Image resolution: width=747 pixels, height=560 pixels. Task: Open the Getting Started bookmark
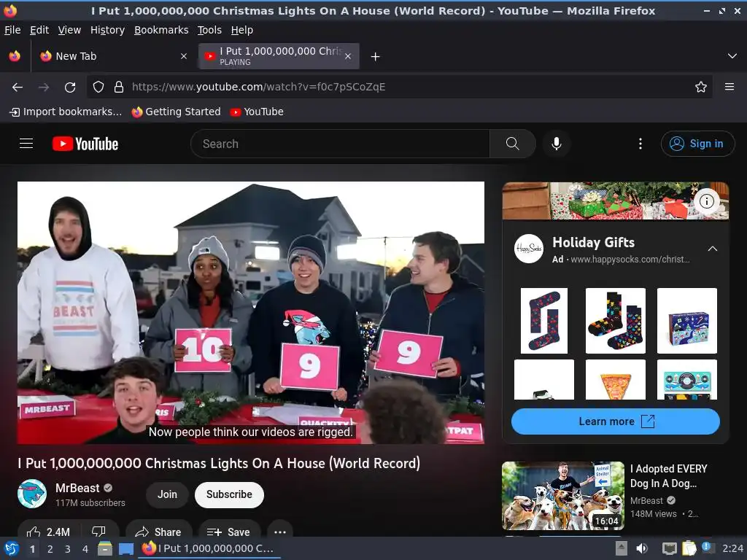[x=177, y=112]
